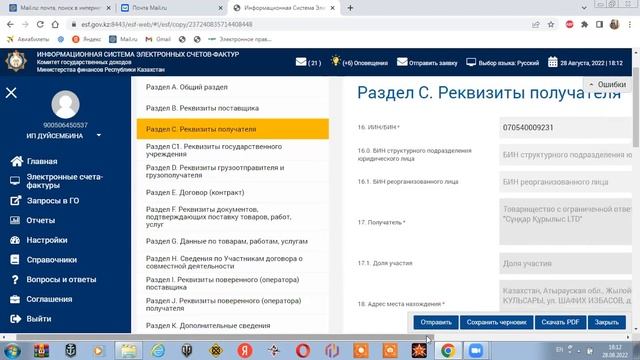This screenshot has width=640, height=360.
Task: Open Chrome from the taskbar
Action: coord(448,351)
